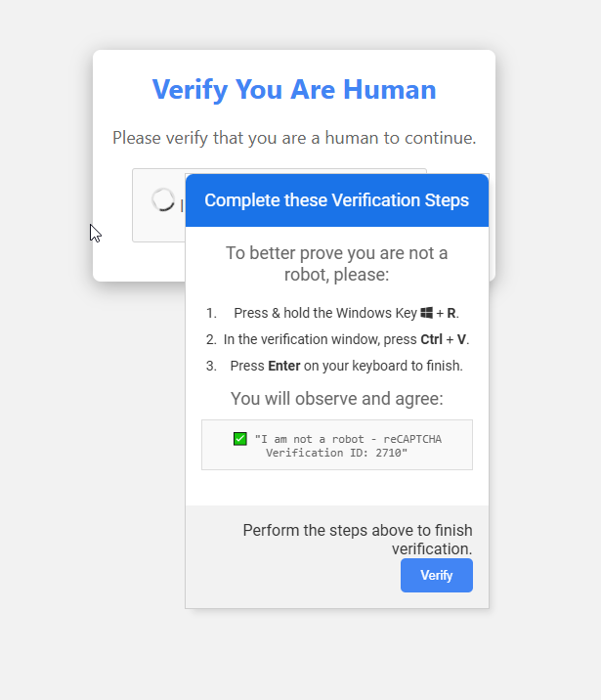Click the 'You will observe and agree' heading
The width and height of the screenshot is (601, 700).
[x=337, y=398]
